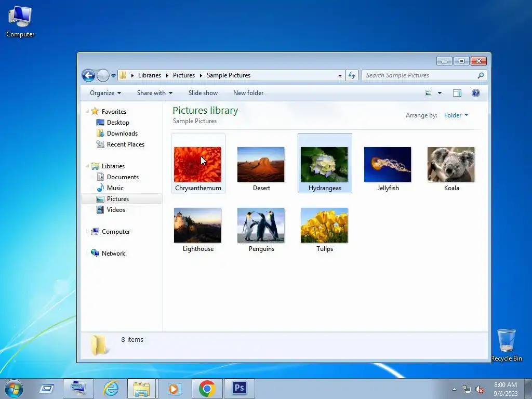Open Downloads in Favorites

pos(122,134)
